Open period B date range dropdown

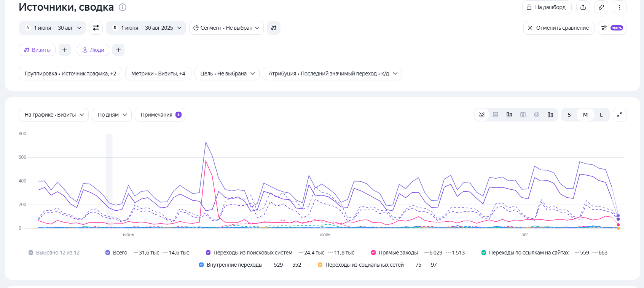coord(146,28)
